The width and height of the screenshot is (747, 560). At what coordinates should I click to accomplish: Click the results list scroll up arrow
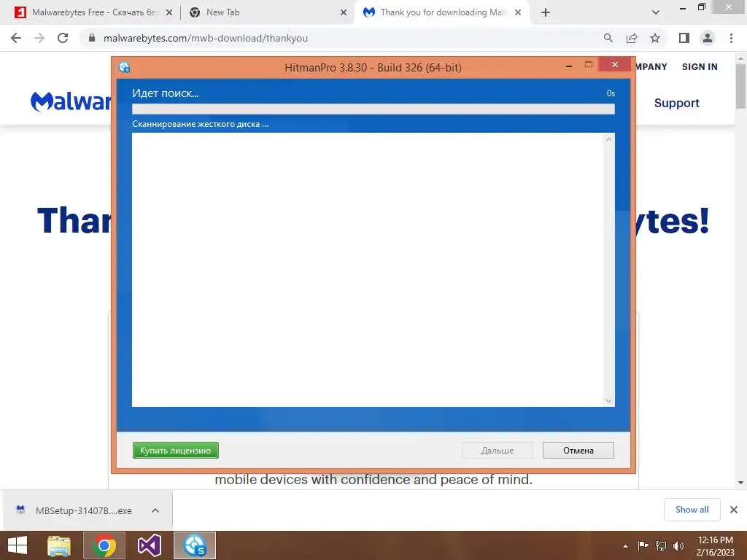click(x=608, y=139)
